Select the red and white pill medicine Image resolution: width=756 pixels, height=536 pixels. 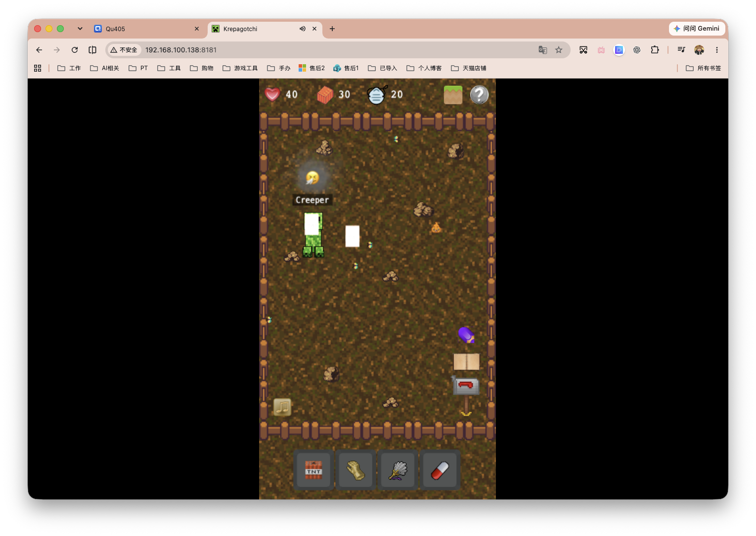440,470
